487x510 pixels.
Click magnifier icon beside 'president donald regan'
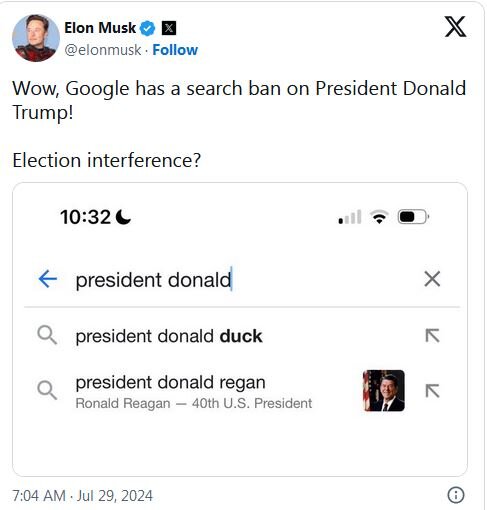[47, 390]
